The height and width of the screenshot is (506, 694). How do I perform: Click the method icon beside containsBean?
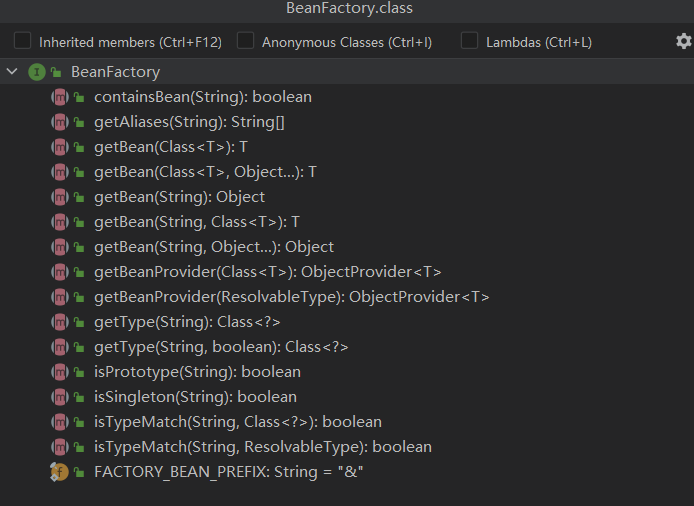coord(60,97)
